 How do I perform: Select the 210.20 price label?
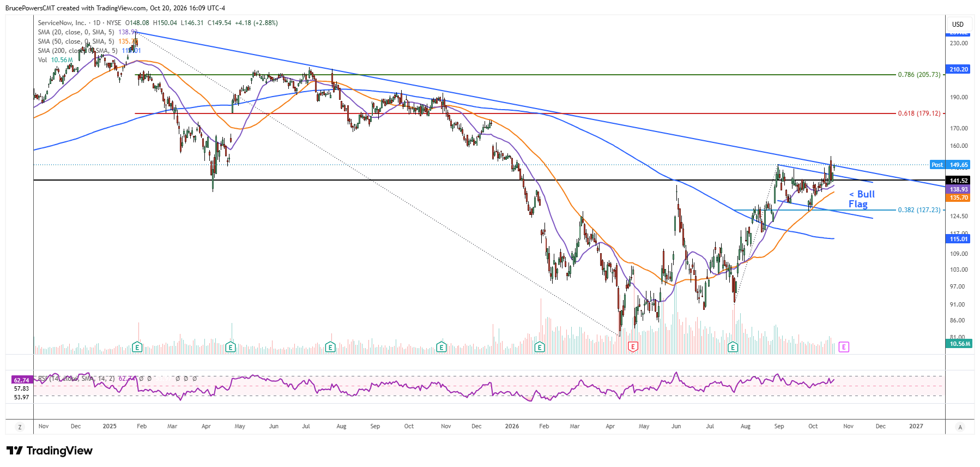(958, 69)
